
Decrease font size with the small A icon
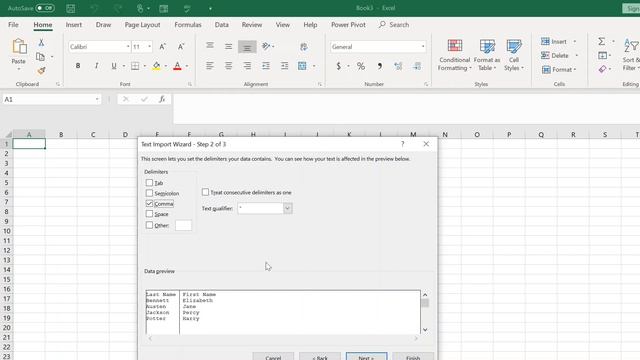pyautogui.click(x=181, y=47)
